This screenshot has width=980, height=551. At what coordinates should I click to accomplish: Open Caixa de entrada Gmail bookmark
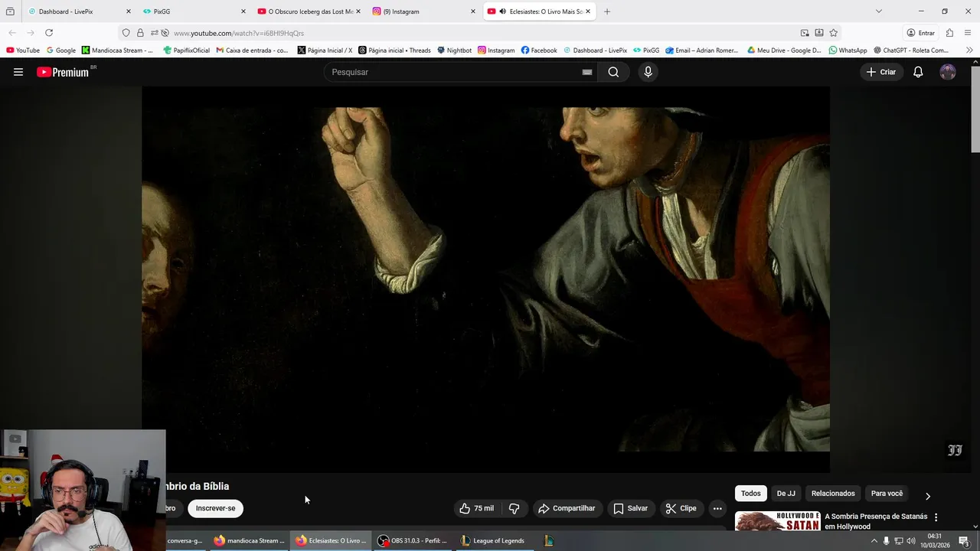click(x=252, y=51)
